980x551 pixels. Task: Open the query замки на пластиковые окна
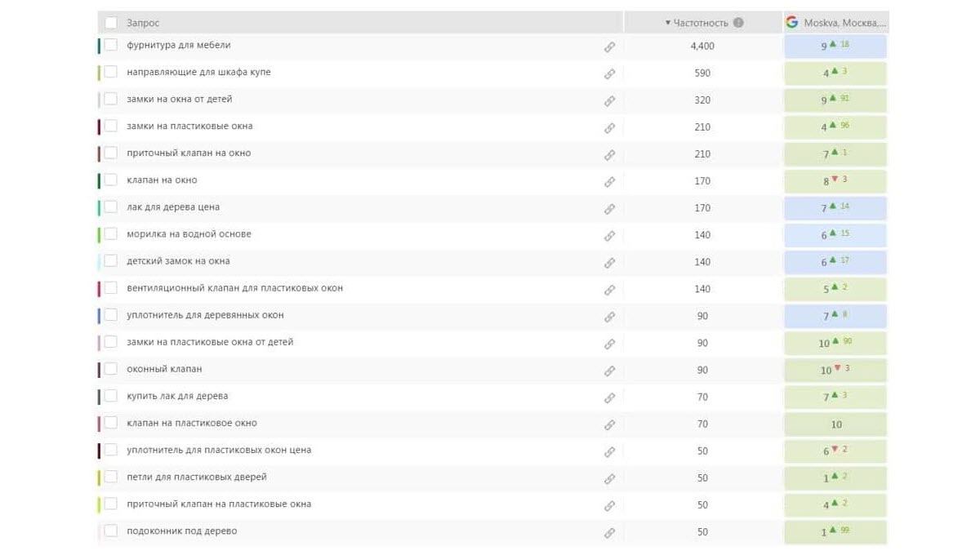point(189,127)
